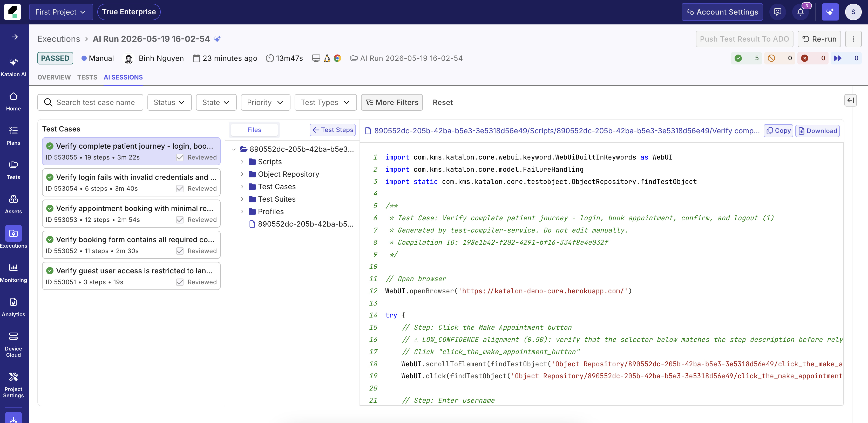868x423 pixels.
Task: Launch the AI assistant sparkle button
Action: [830, 12]
